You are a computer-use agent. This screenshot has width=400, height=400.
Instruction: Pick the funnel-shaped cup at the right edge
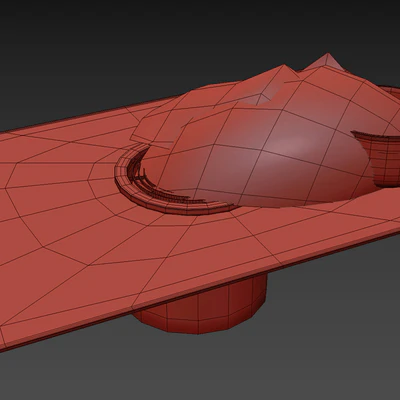[378, 158]
